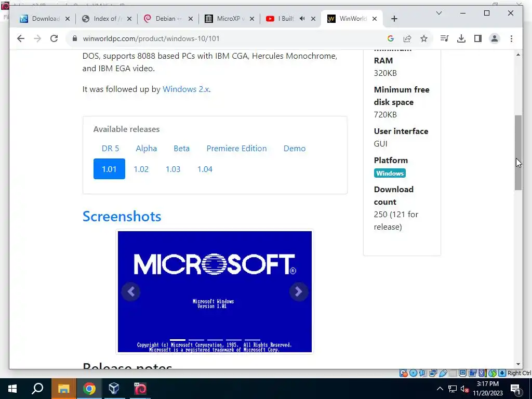Select the Alpha release
This screenshot has height=399, width=532.
[146, 148]
